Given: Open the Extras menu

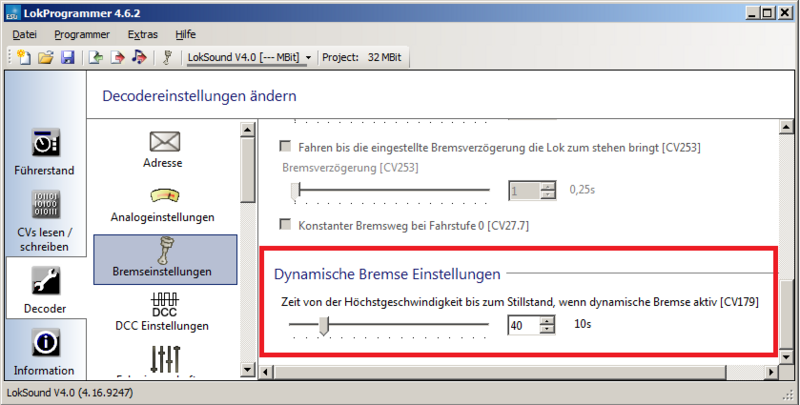Looking at the screenshot, I should click(x=142, y=34).
